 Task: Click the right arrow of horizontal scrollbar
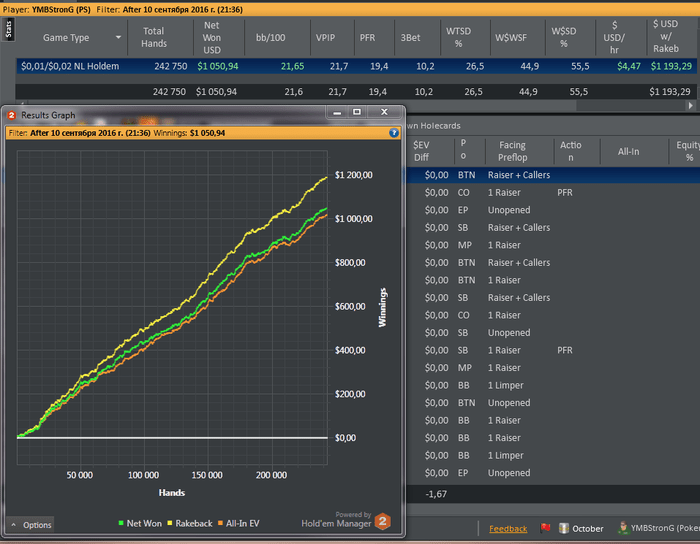pos(691,106)
